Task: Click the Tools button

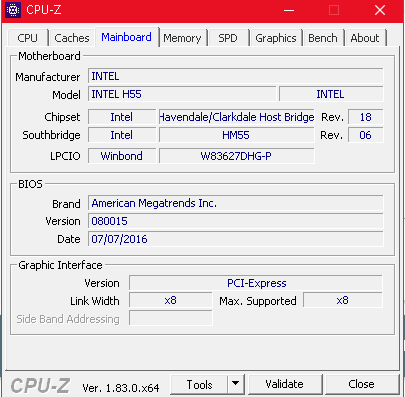Action: tap(199, 384)
